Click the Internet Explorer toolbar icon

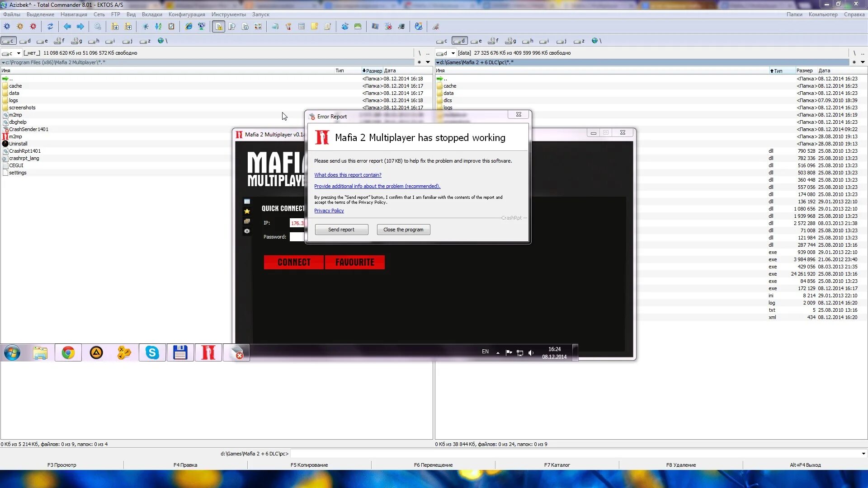point(189,27)
